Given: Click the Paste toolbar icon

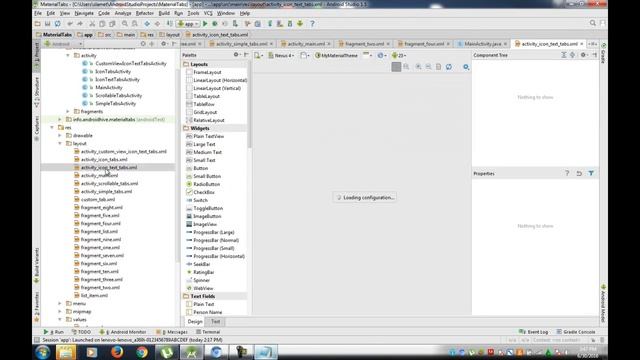Looking at the screenshot, I should tap(112, 24).
